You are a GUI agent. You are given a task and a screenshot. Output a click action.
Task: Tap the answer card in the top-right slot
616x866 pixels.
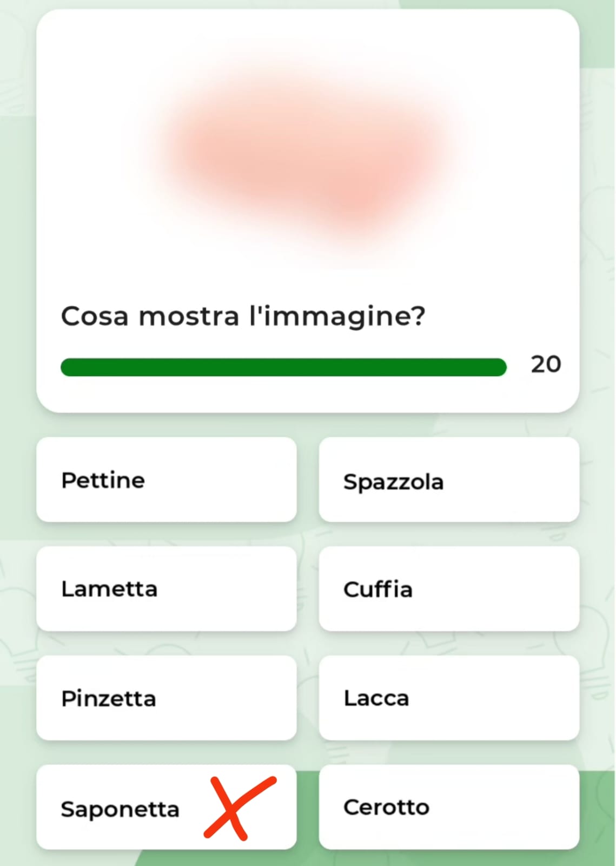tap(449, 480)
